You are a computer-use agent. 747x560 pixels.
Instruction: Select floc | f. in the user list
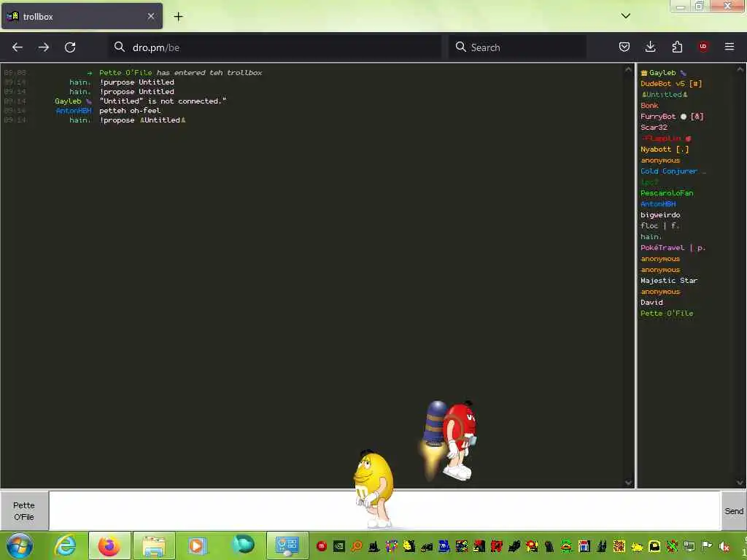(x=659, y=226)
